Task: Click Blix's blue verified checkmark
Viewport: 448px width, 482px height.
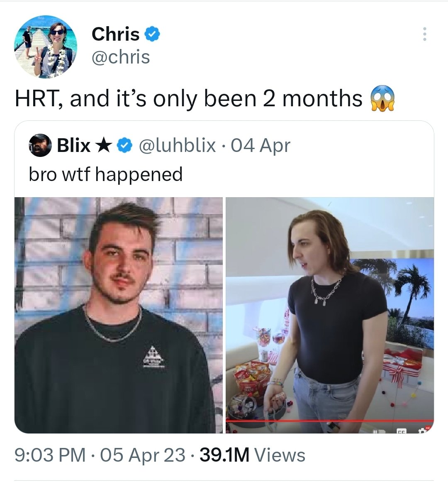Action: click(x=124, y=145)
